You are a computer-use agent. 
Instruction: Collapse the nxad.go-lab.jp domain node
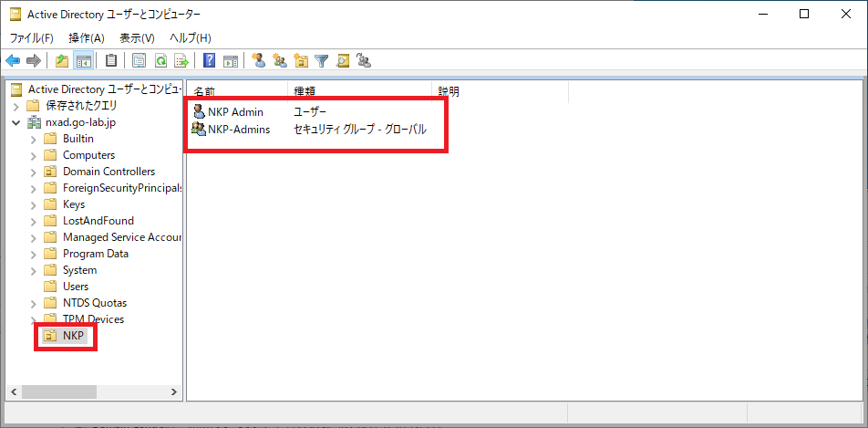pyautogui.click(x=16, y=122)
